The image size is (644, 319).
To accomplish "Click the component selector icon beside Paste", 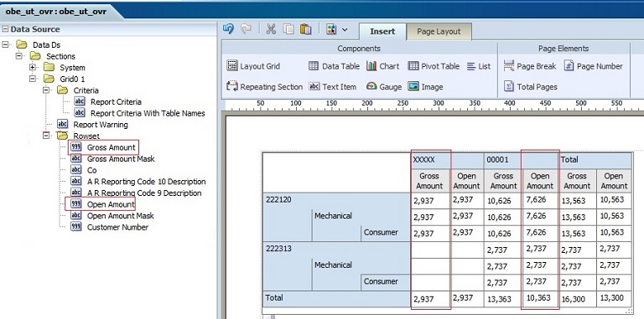I will [331, 29].
